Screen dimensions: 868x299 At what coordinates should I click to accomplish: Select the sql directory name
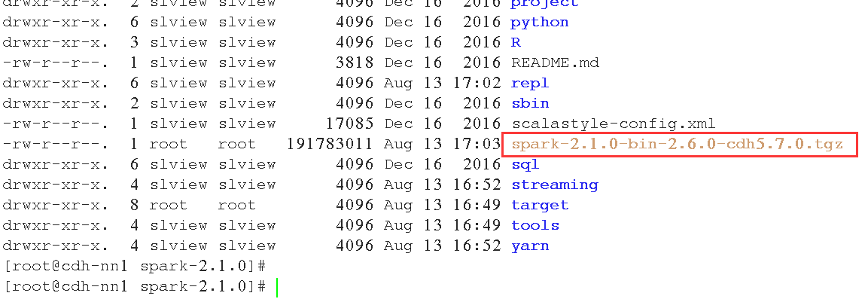tap(525, 165)
